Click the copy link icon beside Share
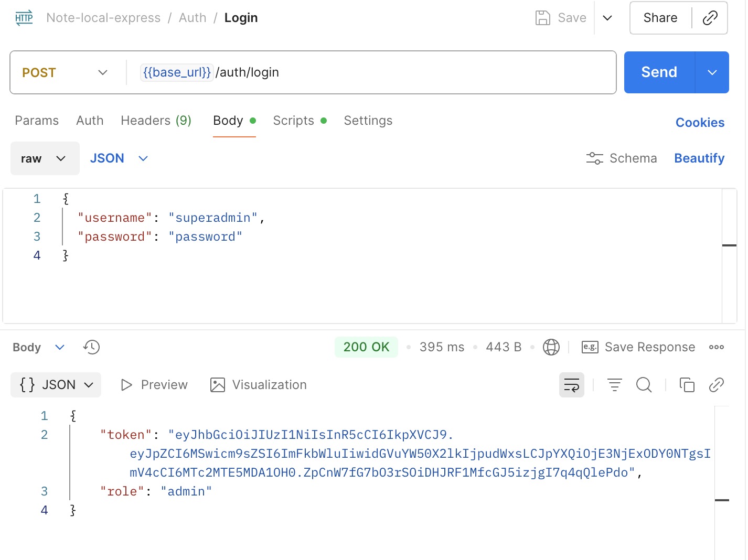 pyautogui.click(x=710, y=18)
